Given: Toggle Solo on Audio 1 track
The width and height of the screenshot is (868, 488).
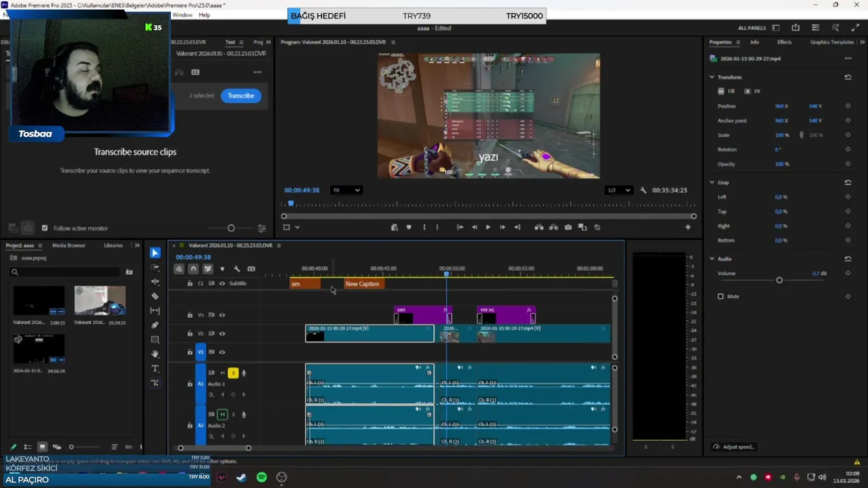Looking at the screenshot, I should [233, 373].
